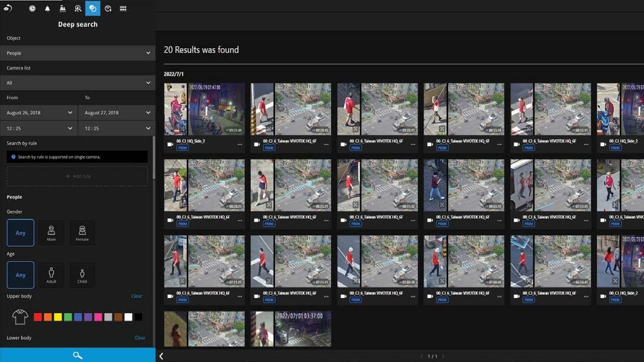Screen dimensions: 644x362
Task: Clear the Lower body color selection
Action: pos(140,338)
